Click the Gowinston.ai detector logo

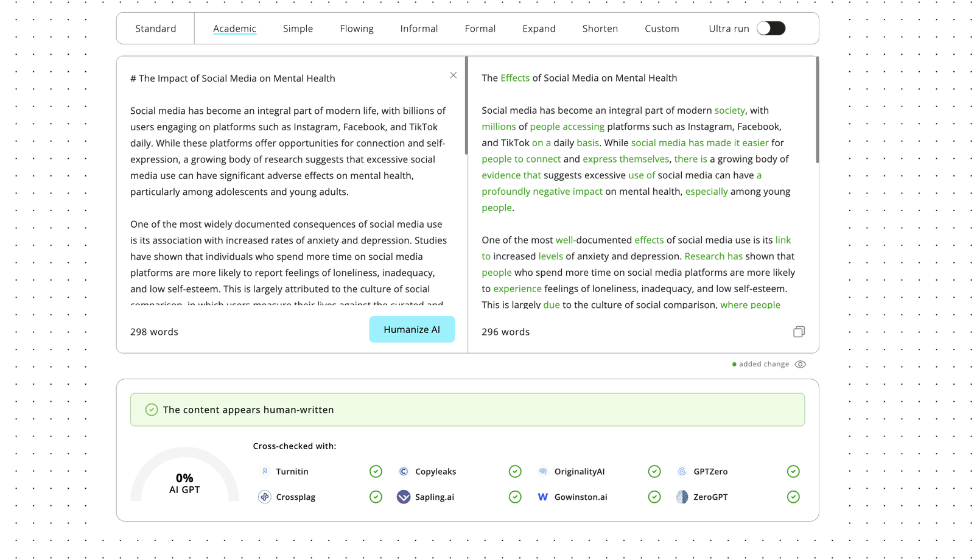(x=543, y=497)
